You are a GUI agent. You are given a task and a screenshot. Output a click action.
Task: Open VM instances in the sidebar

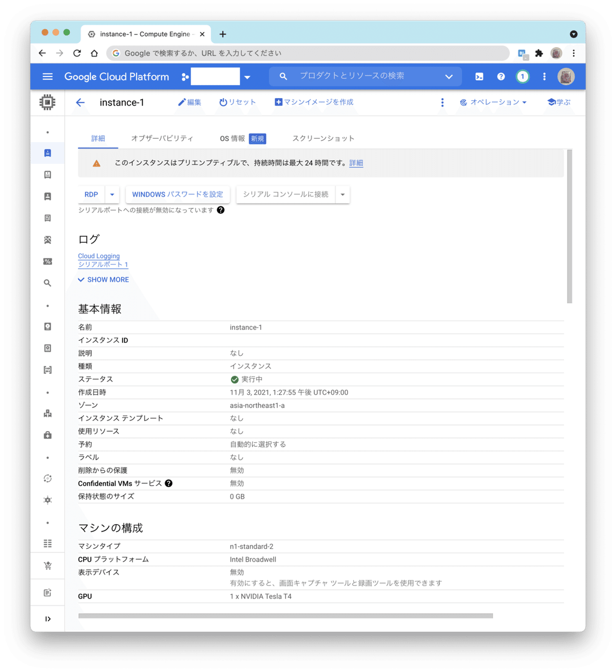pos(47,153)
